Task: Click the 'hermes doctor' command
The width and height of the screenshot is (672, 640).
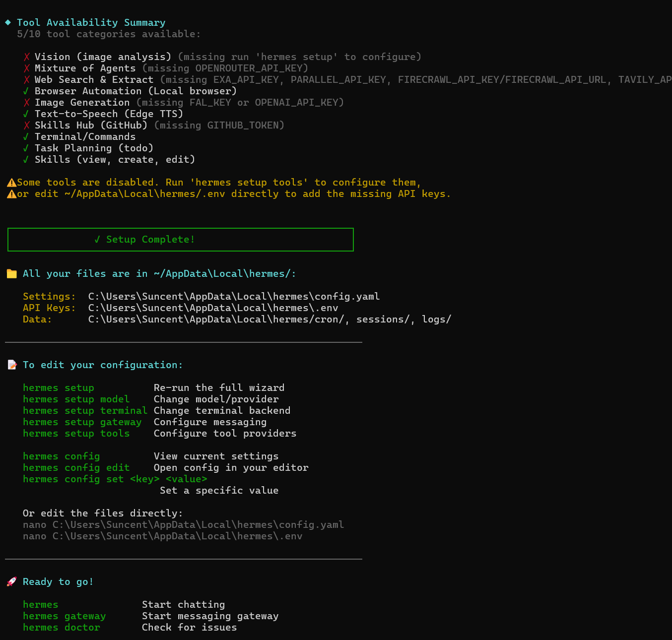Action: [61, 628]
